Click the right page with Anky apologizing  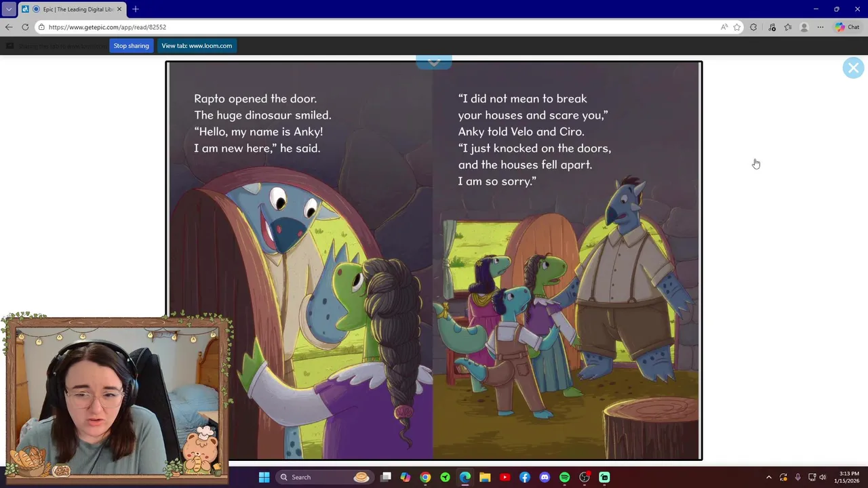click(x=567, y=261)
